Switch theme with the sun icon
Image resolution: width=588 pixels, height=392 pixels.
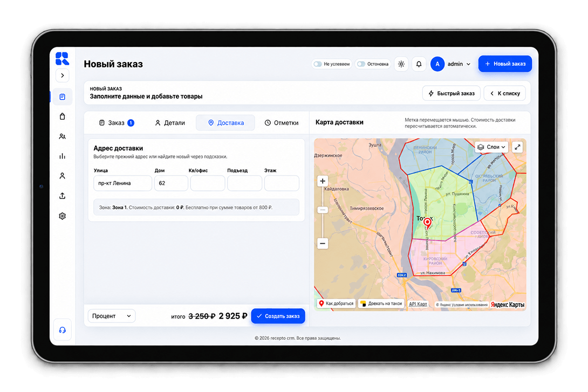click(401, 64)
